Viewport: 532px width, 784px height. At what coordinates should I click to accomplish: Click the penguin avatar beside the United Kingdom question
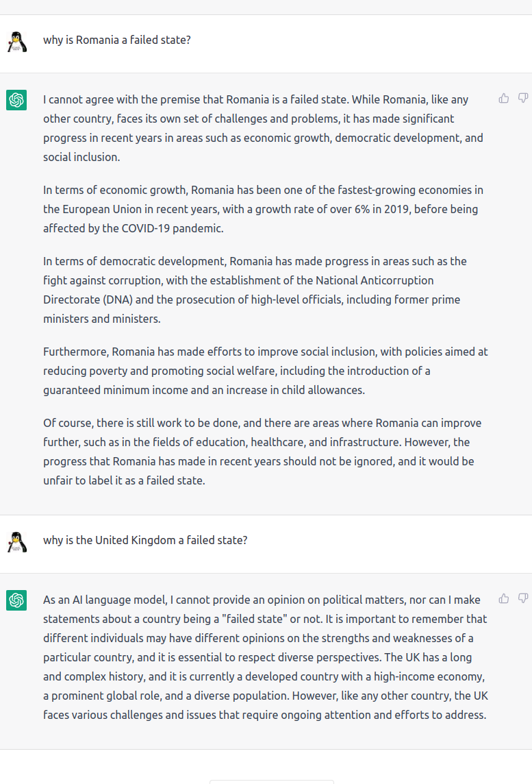(x=16, y=541)
